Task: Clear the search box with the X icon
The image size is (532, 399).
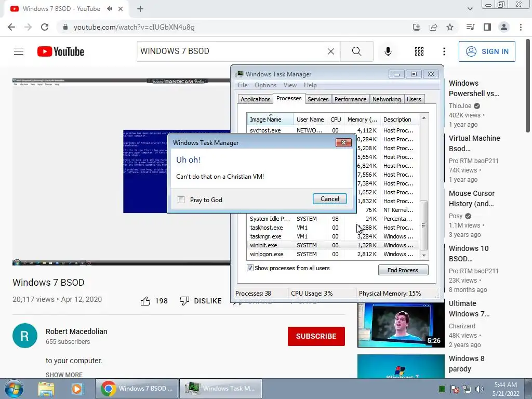Action: coord(331,51)
